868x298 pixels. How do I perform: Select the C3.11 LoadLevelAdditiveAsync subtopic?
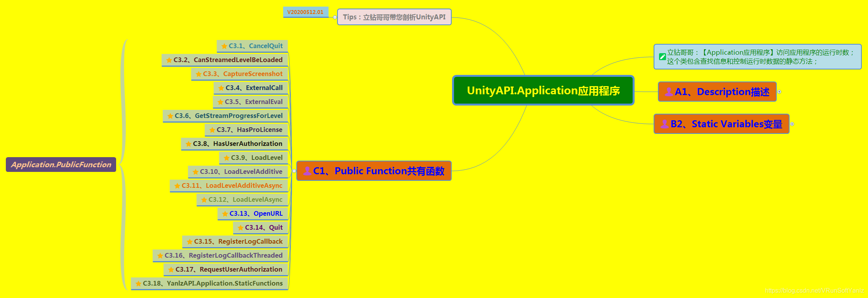229,186
